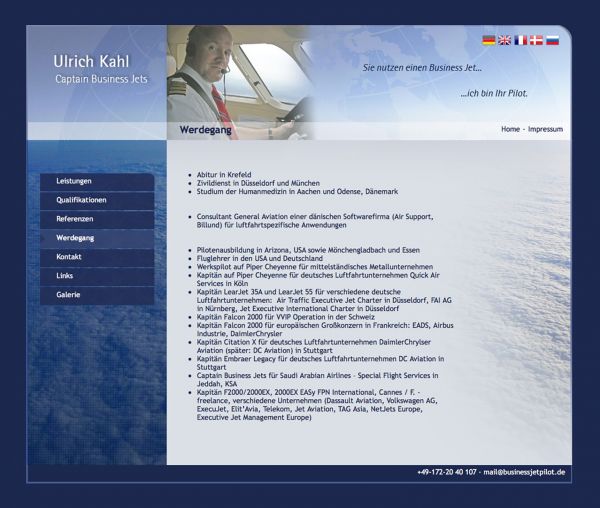Click the Home link

coord(510,130)
